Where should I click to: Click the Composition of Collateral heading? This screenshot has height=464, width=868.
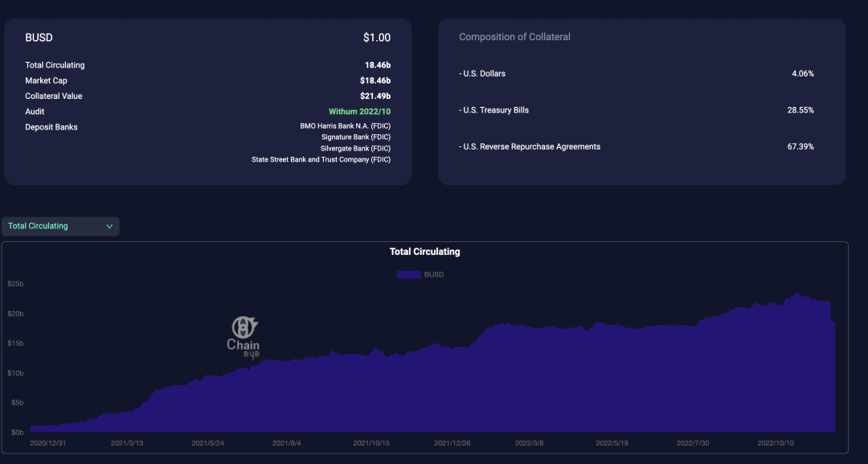pos(515,37)
